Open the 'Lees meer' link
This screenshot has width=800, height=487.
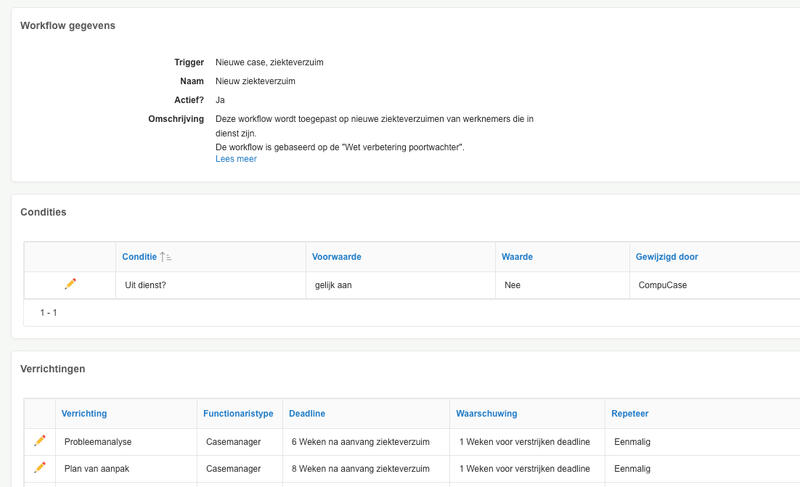[236, 159]
